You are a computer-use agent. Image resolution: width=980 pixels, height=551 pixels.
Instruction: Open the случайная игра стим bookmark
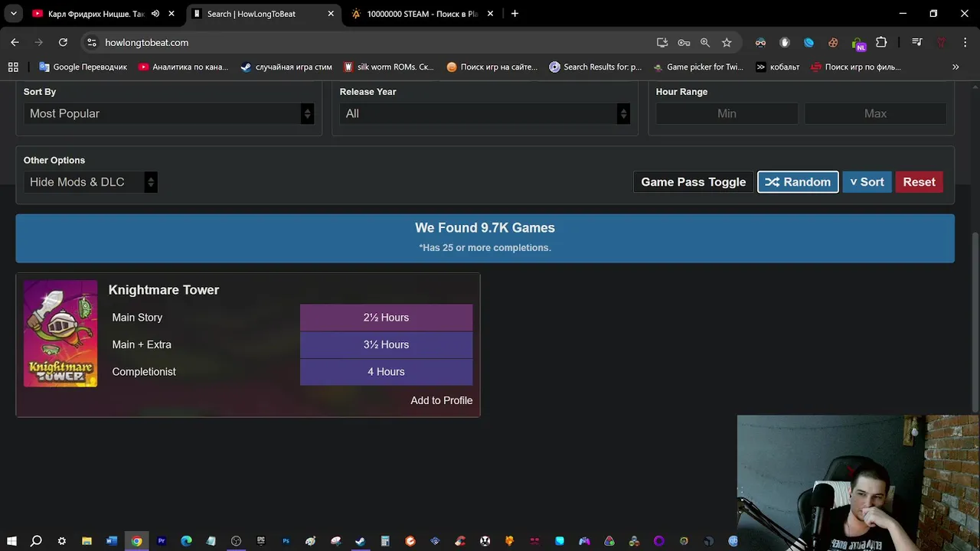coord(286,67)
